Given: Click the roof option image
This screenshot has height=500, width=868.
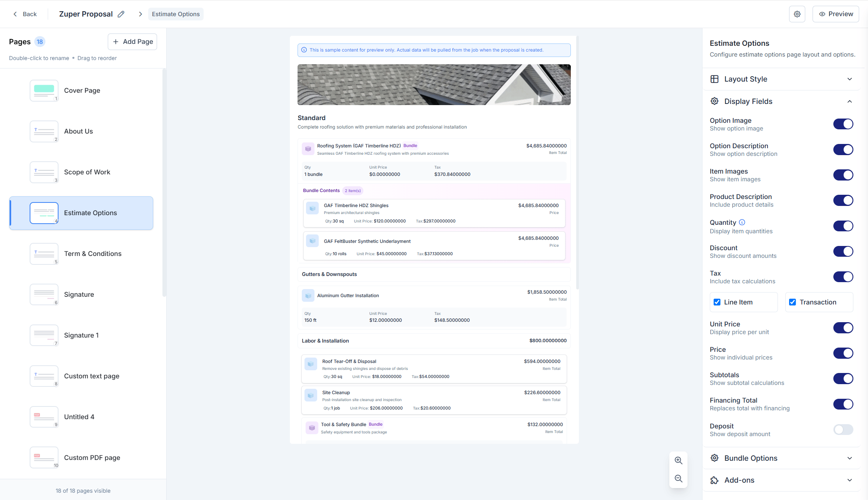Looking at the screenshot, I should (x=434, y=85).
